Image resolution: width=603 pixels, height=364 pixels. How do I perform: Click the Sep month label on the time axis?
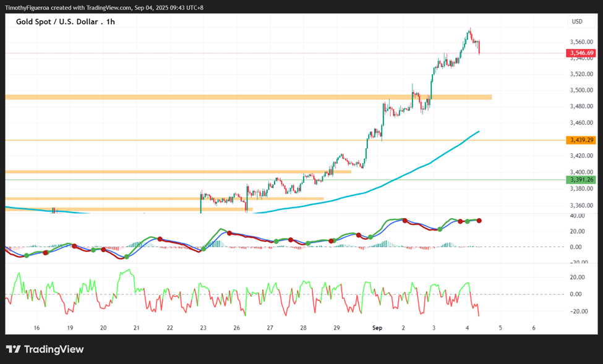pyautogui.click(x=377, y=328)
